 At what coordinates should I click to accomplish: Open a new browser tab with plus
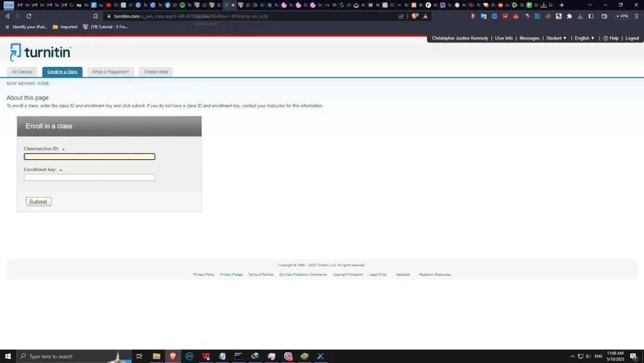[562, 5]
